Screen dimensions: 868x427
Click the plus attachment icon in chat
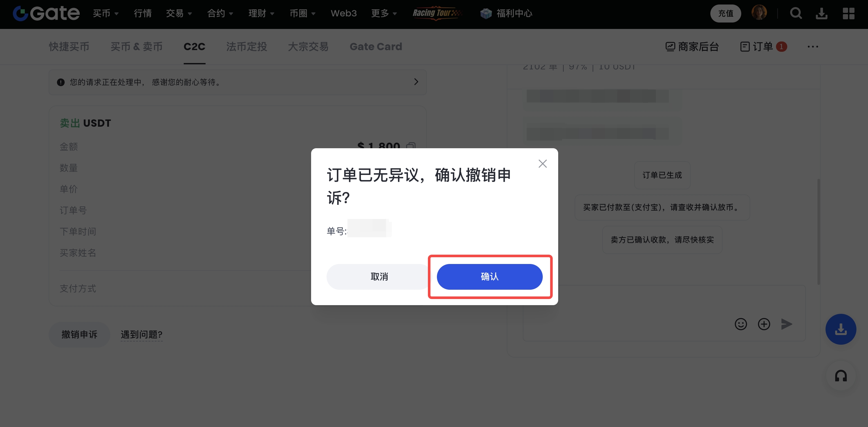(763, 324)
